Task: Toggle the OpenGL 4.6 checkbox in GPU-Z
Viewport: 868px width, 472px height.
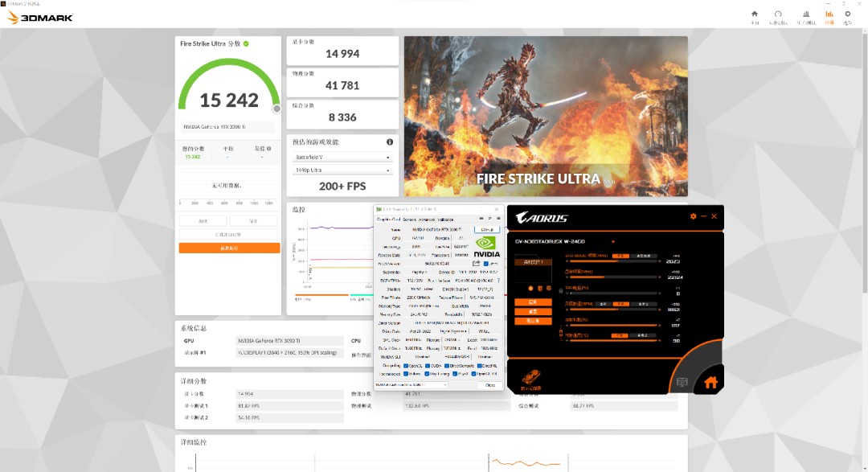Action: coord(474,374)
